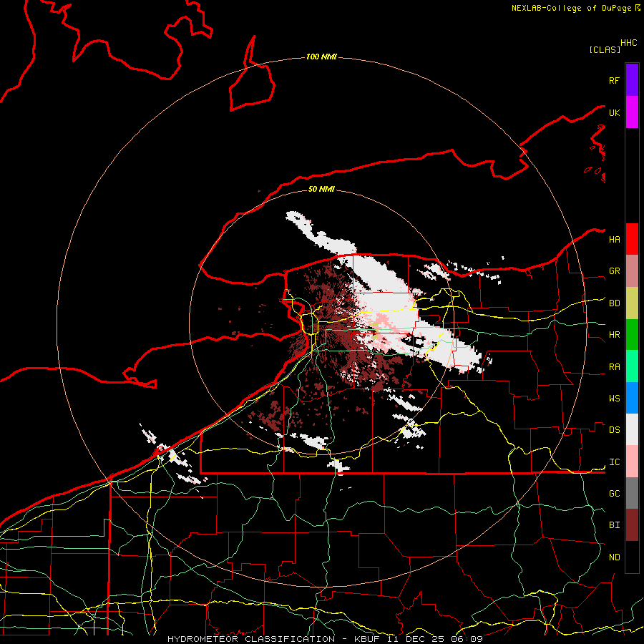Click the HR legend label
Screen dimensions: 644x644
[x=614, y=335]
